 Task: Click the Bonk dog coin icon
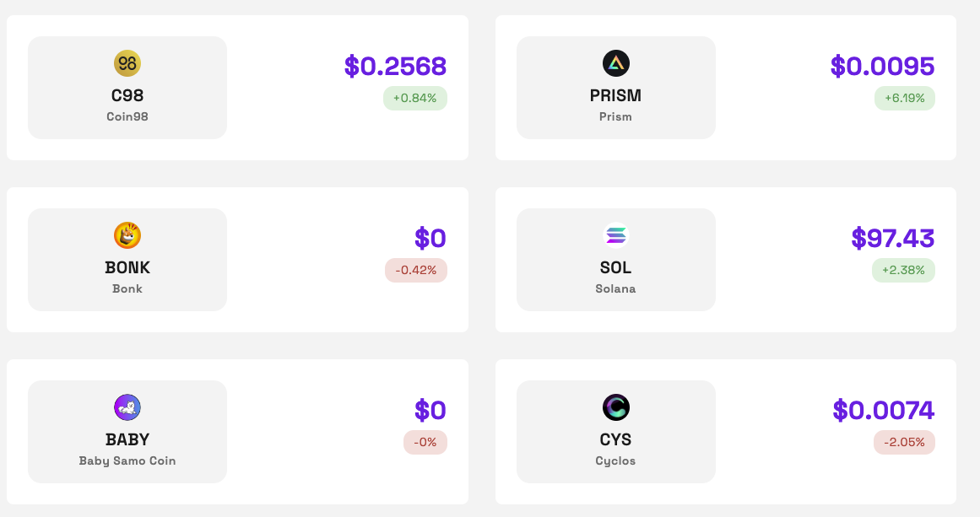[x=127, y=235]
